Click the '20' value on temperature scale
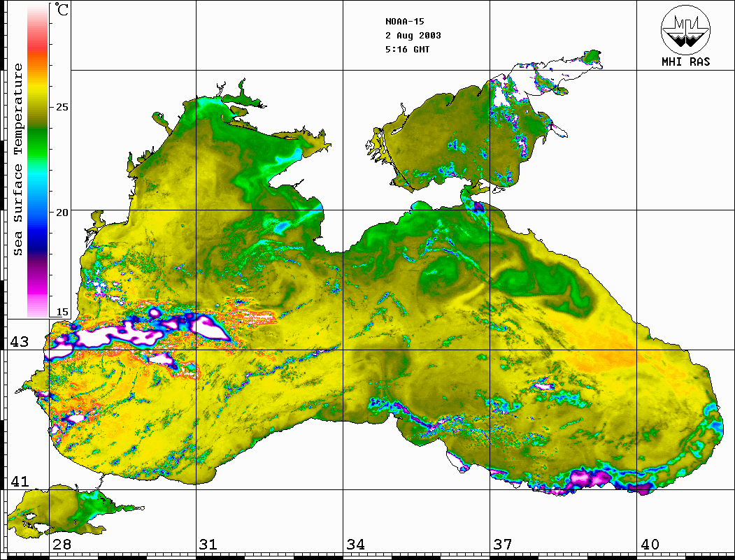The image size is (735, 560). click(x=62, y=213)
